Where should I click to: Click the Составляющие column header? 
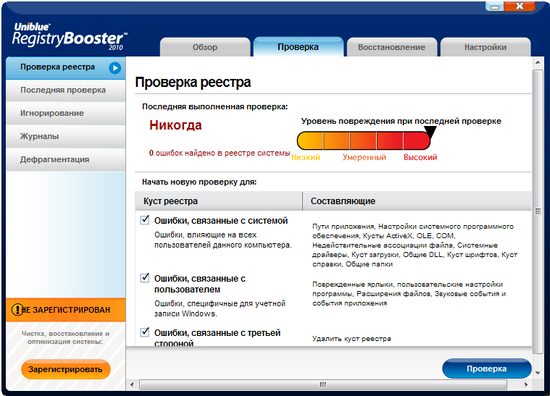[417, 201]
